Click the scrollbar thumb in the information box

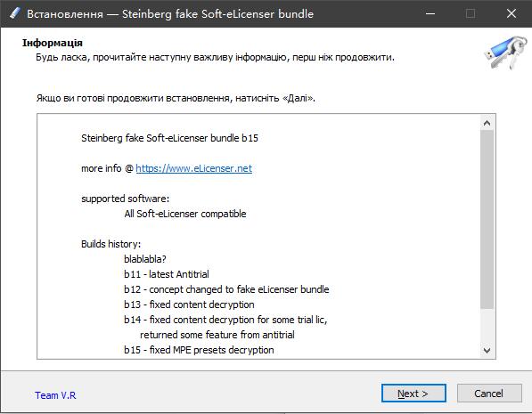[x=487, y=219]
